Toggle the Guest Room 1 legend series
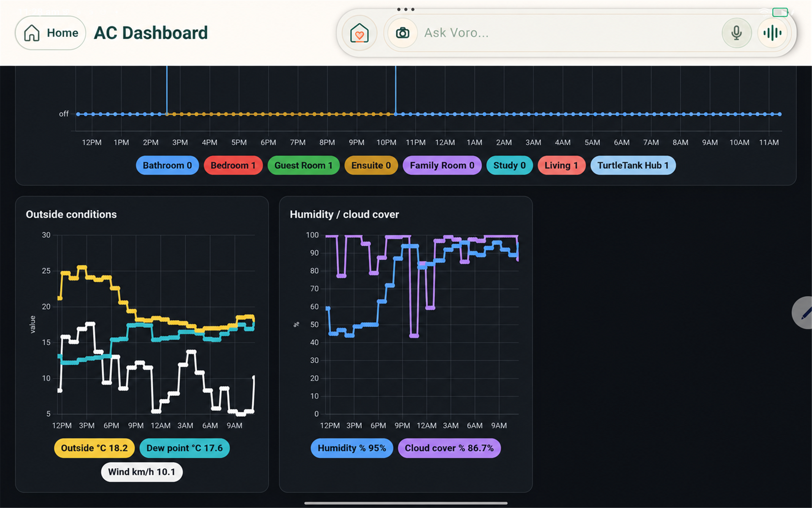The height and width of the screenshot is (508, 812). click(x=303, y=165)
